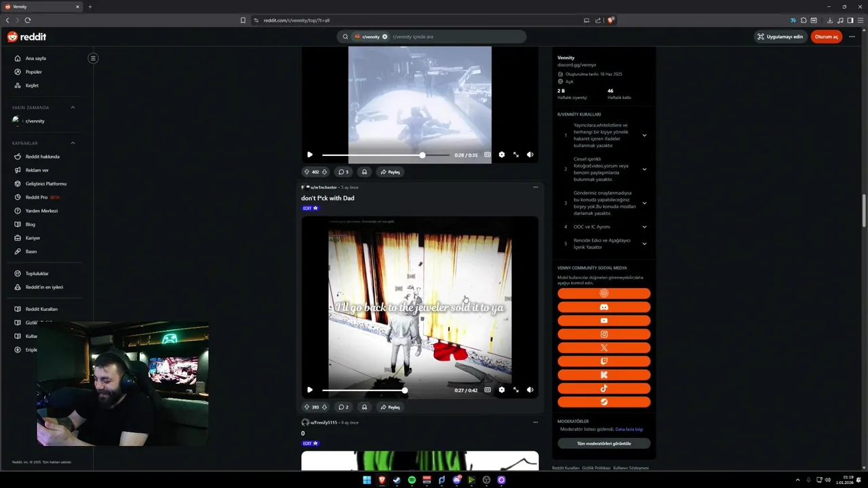Collapse the KAYNAKLAR section
This screenshot has width=868, height=488.
click(x=73, y=143)
